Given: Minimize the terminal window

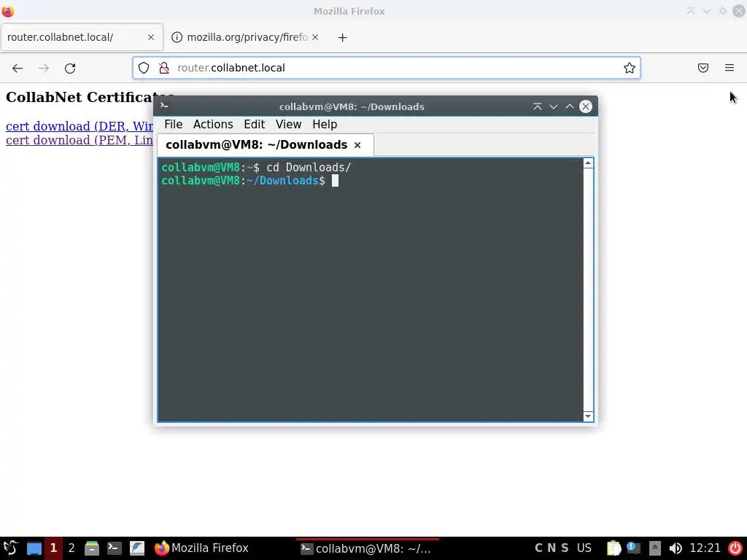Looking at the screenshot, I should 554,106.
